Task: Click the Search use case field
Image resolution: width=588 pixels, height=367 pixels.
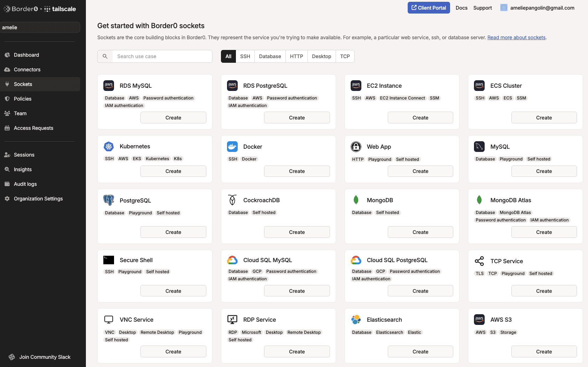Action: pos(162,56)
